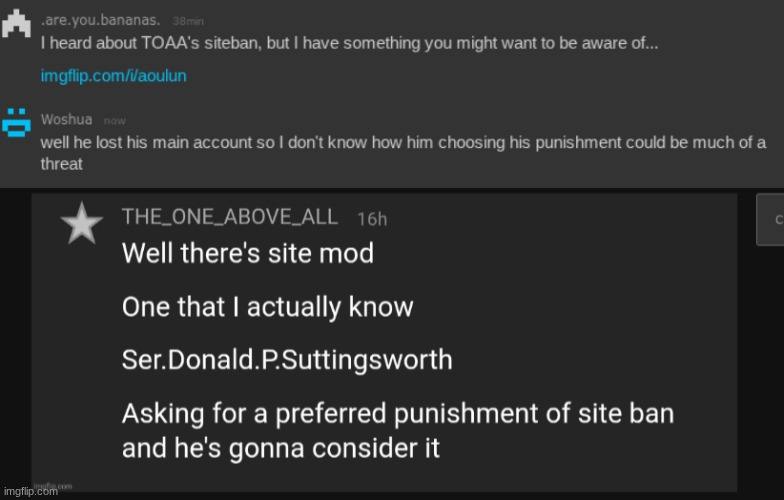Screen dimensions: 784x500
Task: Click the comment about TOAA's siteban
Action: point(349,45)
